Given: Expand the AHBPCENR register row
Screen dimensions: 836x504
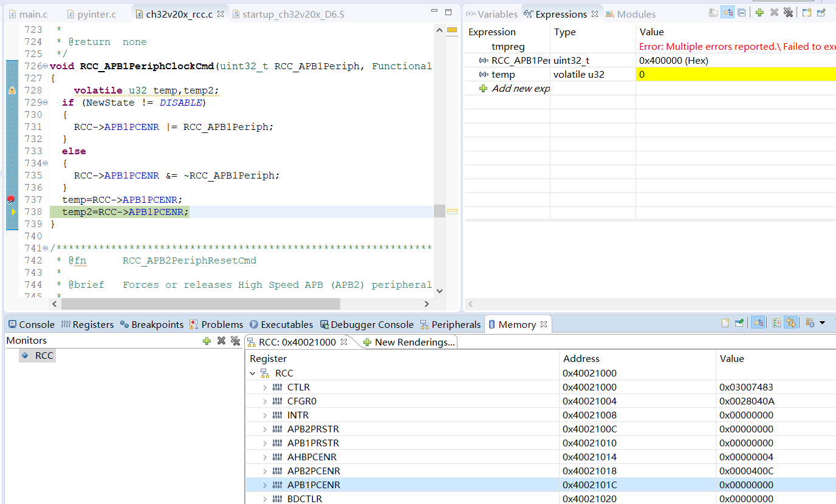Looking at the screenshot, I should pos(265,457).
